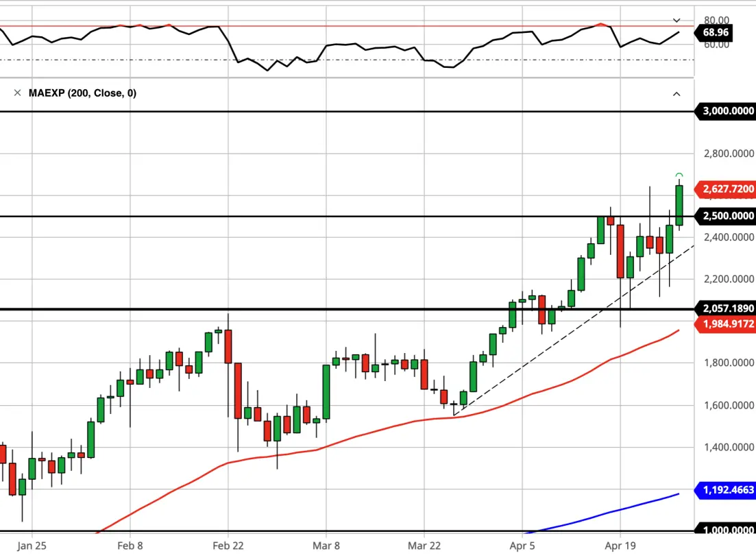Open the MAEXP (200, Close, 0) indicator settings
Viewport: 756px width, 560px height.
[x=82, y=93]
